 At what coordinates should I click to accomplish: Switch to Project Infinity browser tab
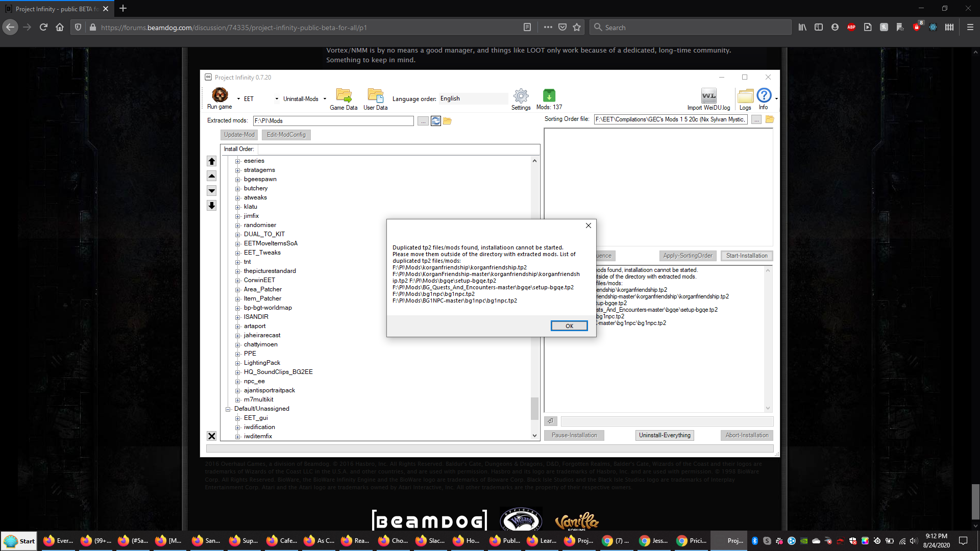click(x=56, y=9)
